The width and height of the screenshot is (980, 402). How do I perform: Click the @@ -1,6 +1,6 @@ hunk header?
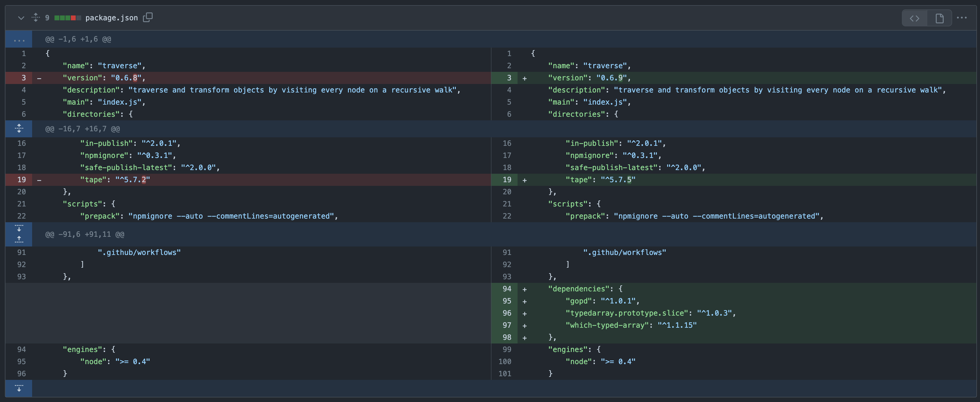pyautogui.click(x=78, y=39)
